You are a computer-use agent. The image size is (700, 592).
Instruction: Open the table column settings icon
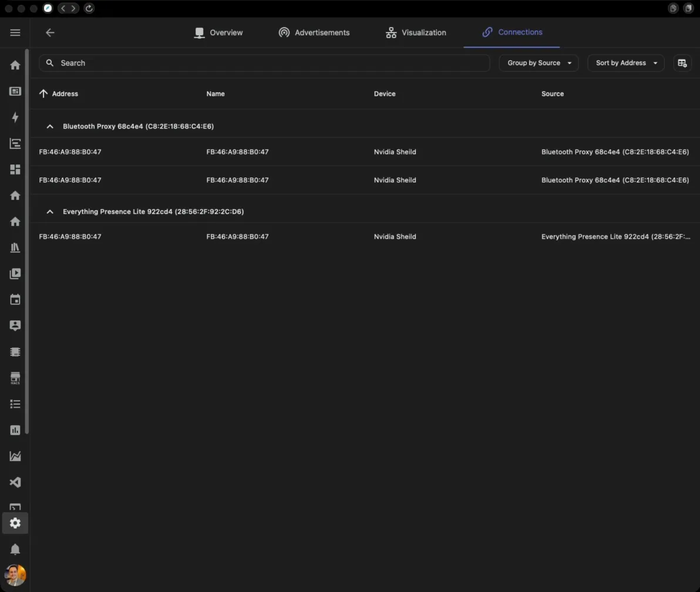682,63
